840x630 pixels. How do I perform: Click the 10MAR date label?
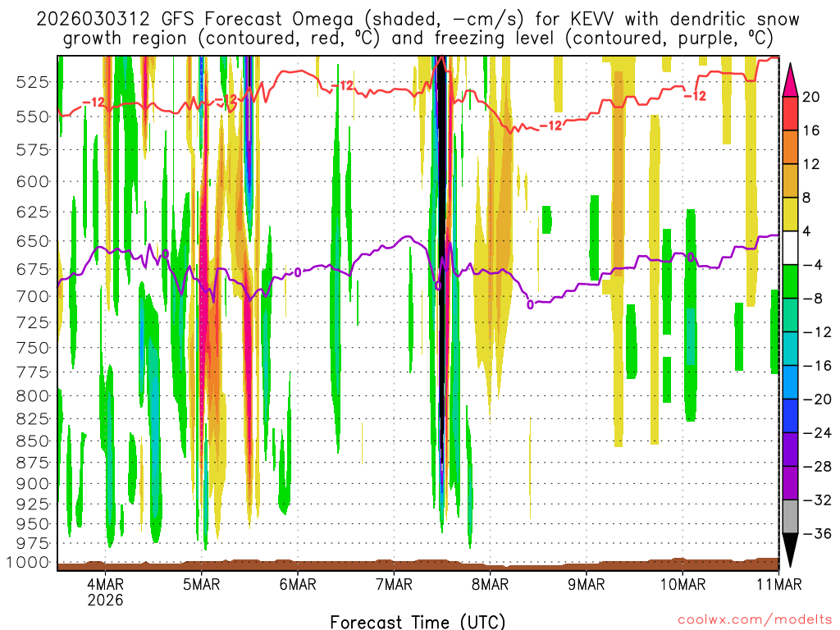(x=682, y=583)
